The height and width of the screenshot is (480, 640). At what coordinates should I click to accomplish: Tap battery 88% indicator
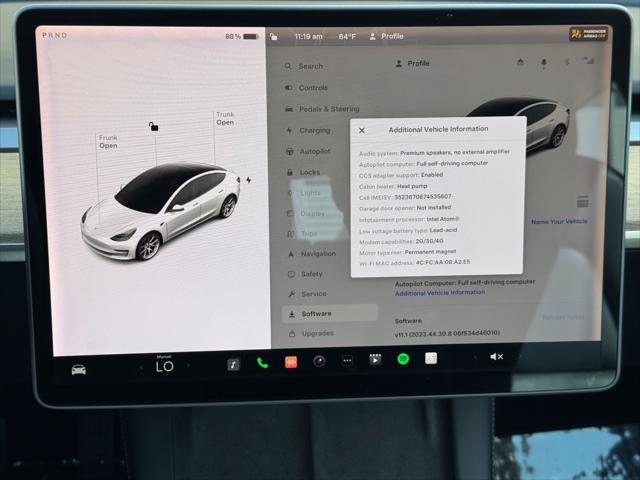[242, 37]
